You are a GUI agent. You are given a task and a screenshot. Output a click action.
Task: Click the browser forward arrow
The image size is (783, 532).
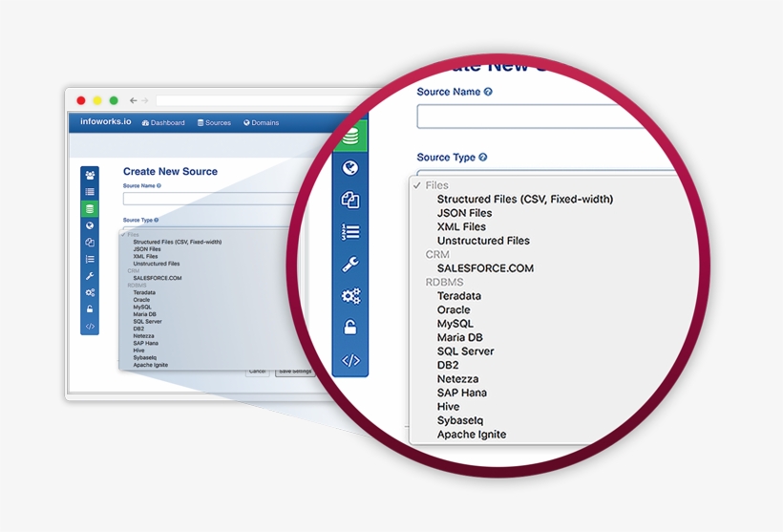click(145, 101)
